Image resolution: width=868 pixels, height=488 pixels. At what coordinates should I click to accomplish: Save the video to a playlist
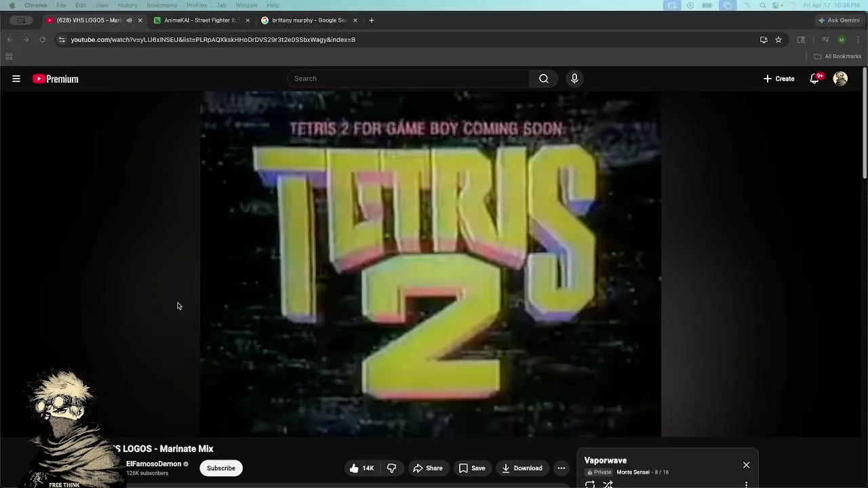tap(472, 468)
